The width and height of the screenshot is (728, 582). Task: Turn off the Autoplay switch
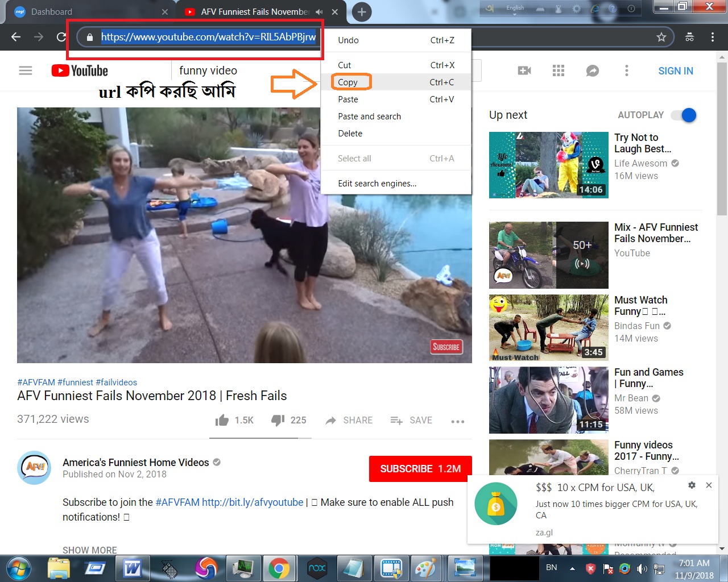click(x=684, y=115)
